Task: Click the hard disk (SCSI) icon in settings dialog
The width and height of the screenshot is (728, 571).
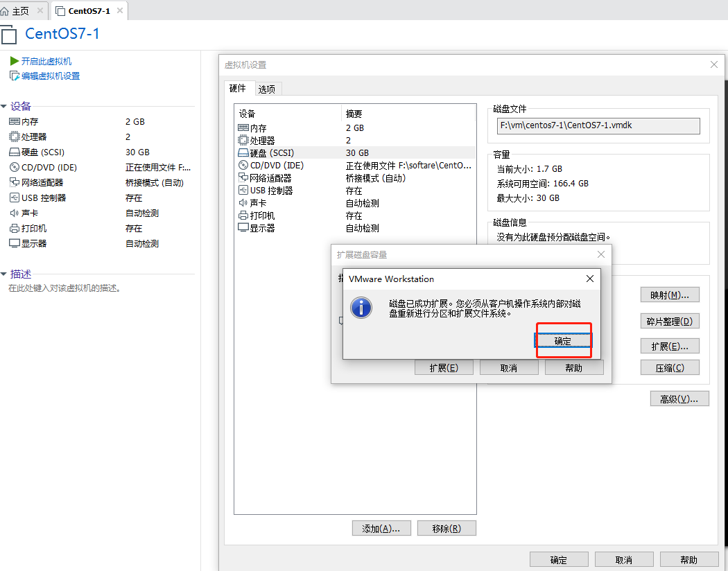Action: pyautogui.click(x=243, y=152)
